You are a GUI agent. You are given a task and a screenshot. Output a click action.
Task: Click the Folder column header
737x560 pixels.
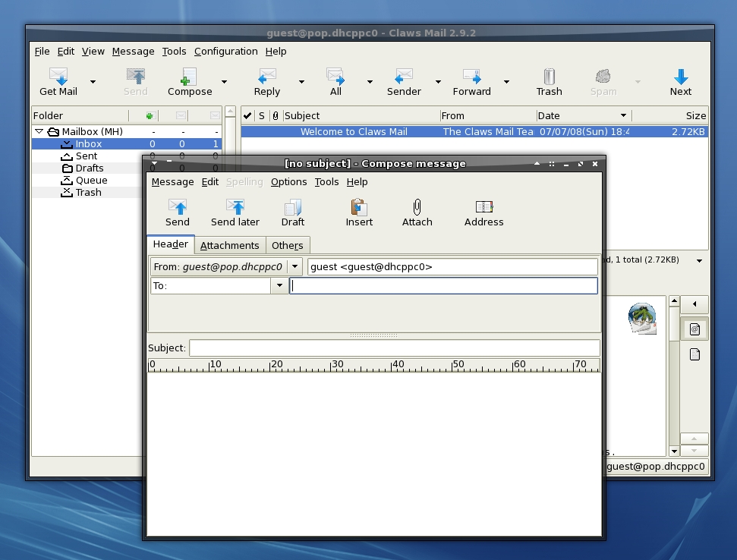80,115
